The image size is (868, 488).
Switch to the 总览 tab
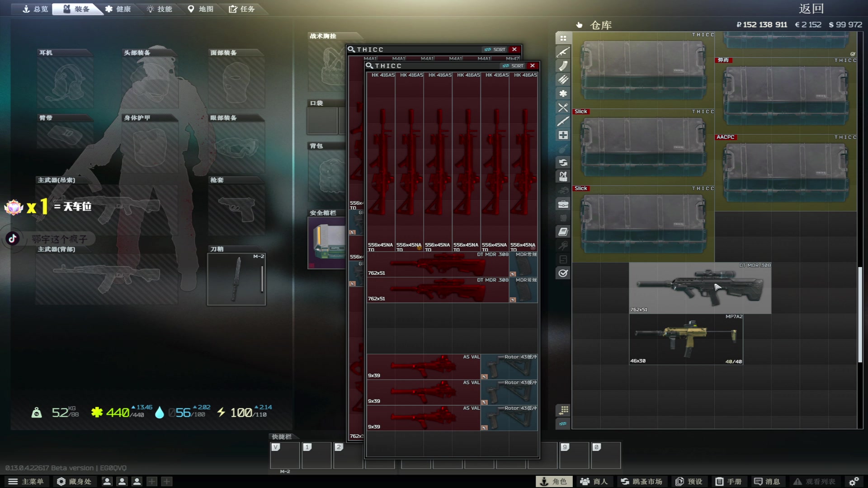(x=35, y=9)
